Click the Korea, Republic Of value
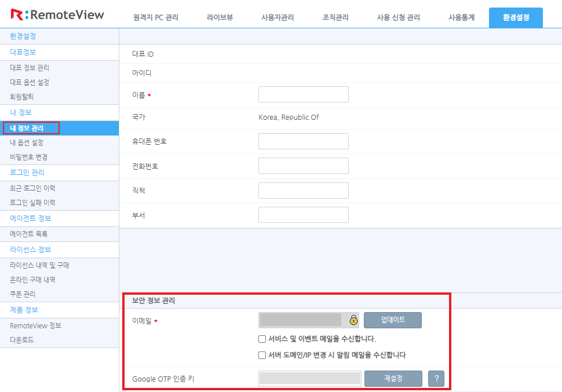Screen dimensions: 562x392 [289, 117]
